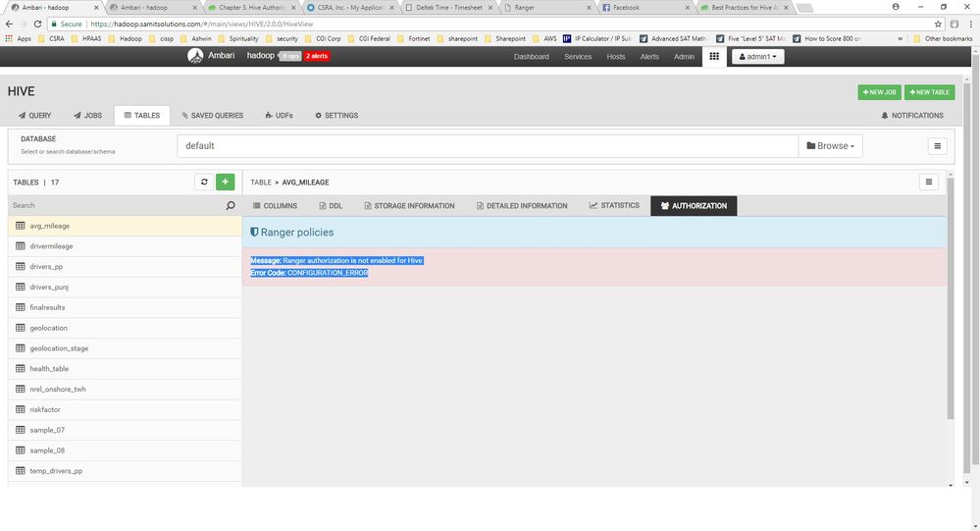Select the finalresults table

click(125, 308)
